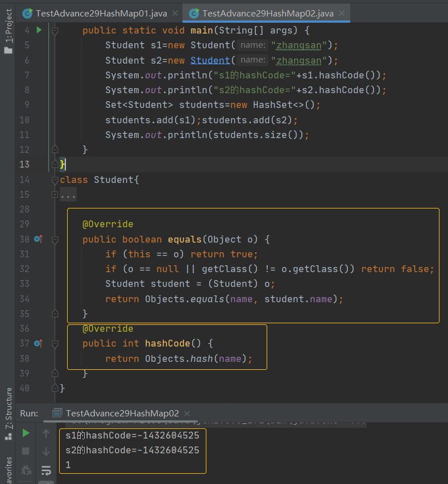Open the Favorites tool window sidebar button
This screenshot has width=448, height=484.
(x=9, y=470)
